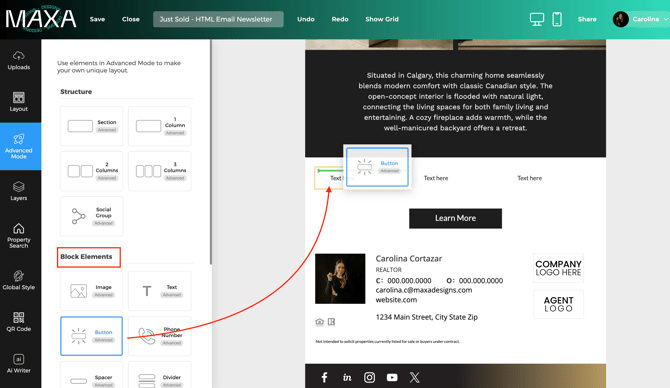Open the QR Code tool
This screenshot has height=388, width=670.
(x=19, y=322)
